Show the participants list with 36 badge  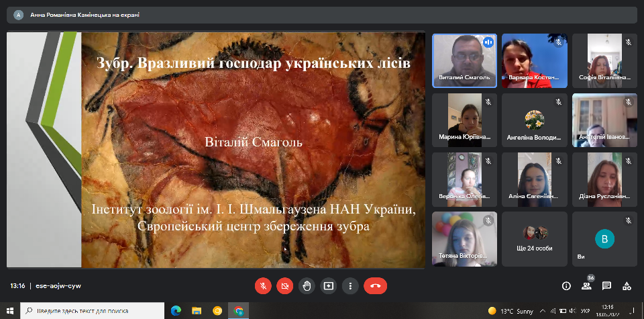point(586,286)
